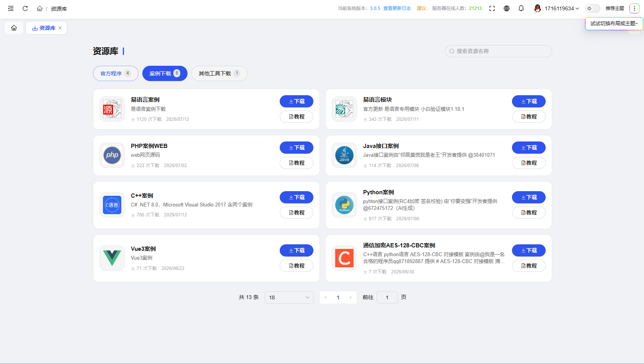Viewport: 644px width, 364px height.
Task: Click the 试试切换布局或主题 tooltip
Action: (x=614, y=23)
